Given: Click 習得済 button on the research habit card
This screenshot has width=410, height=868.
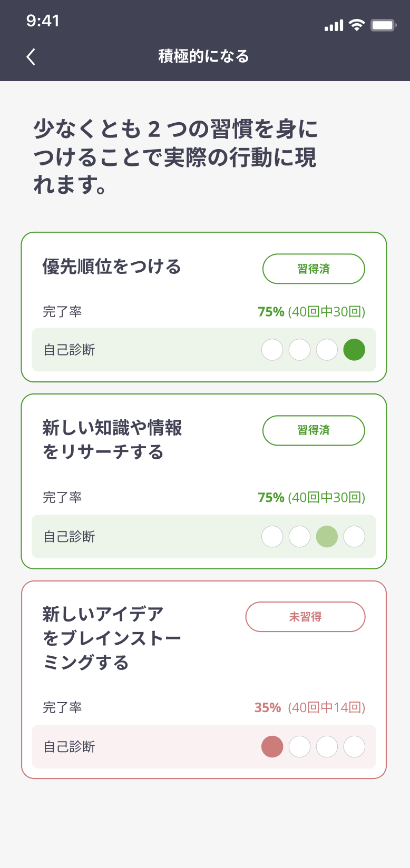Looking at the screenshot, I should coord(314,430).
